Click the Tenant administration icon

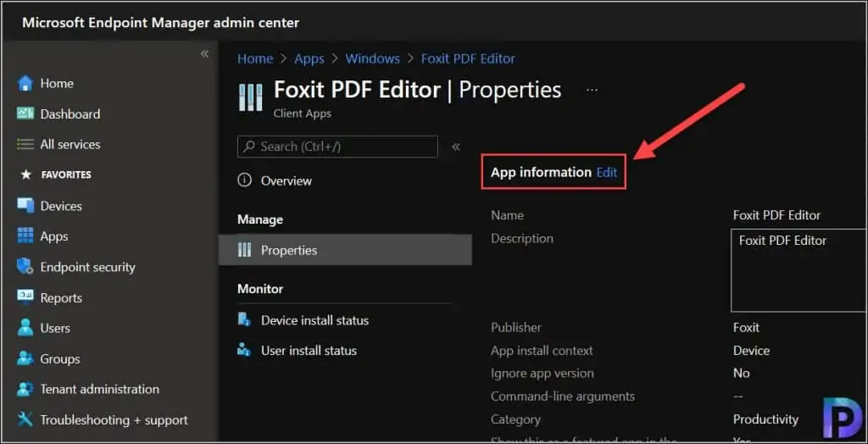25,389
